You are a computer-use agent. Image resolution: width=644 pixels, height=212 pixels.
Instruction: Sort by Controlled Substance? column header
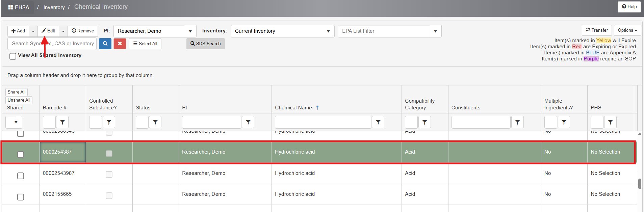click(103, 104)
